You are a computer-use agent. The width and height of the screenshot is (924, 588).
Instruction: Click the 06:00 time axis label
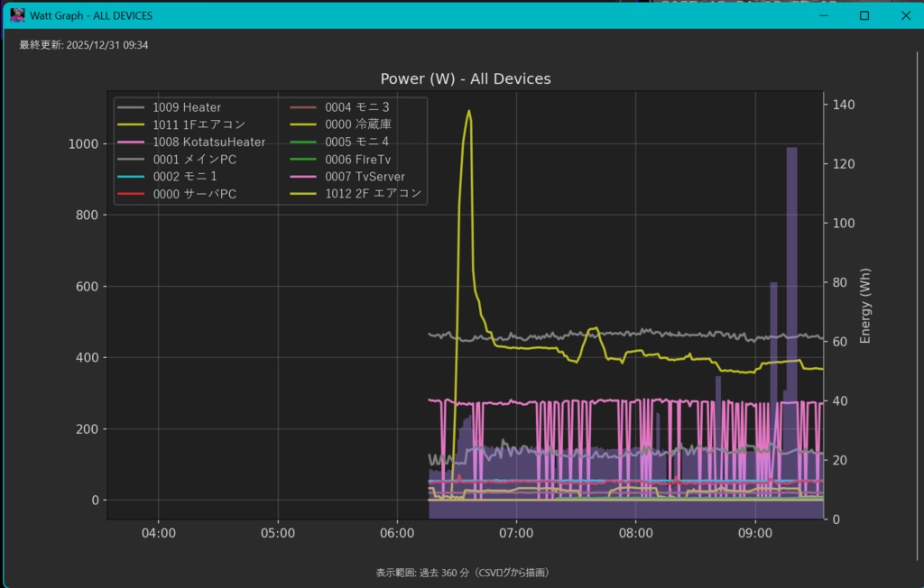tap(397, 533)
